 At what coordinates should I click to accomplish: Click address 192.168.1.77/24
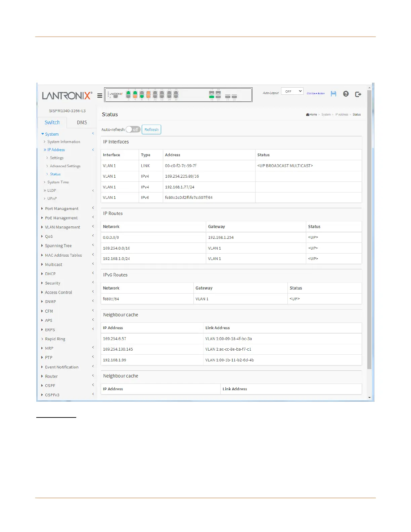180,187
